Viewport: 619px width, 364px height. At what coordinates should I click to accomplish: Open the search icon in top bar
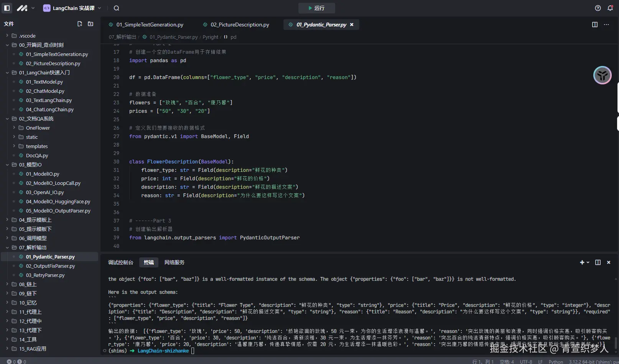pos(117,8)
